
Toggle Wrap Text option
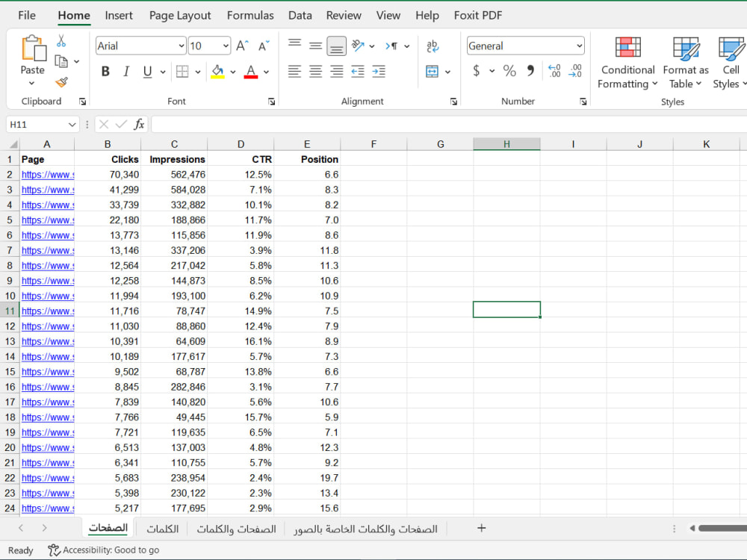point(432,46)
